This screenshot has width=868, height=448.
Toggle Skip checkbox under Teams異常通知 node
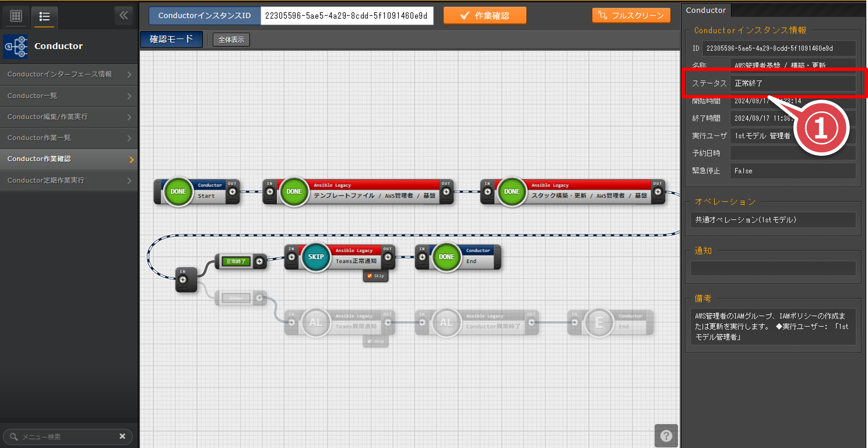(x=370, y=341)
